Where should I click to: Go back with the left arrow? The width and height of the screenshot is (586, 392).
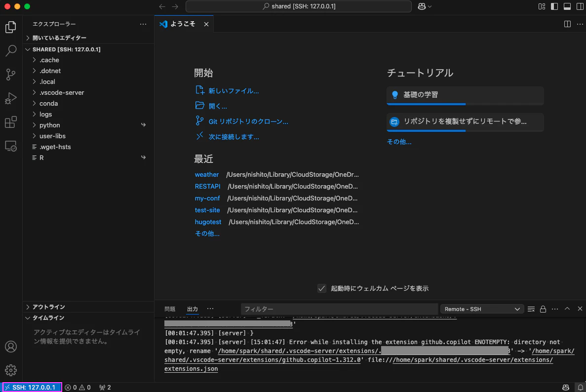click(162, 6)
